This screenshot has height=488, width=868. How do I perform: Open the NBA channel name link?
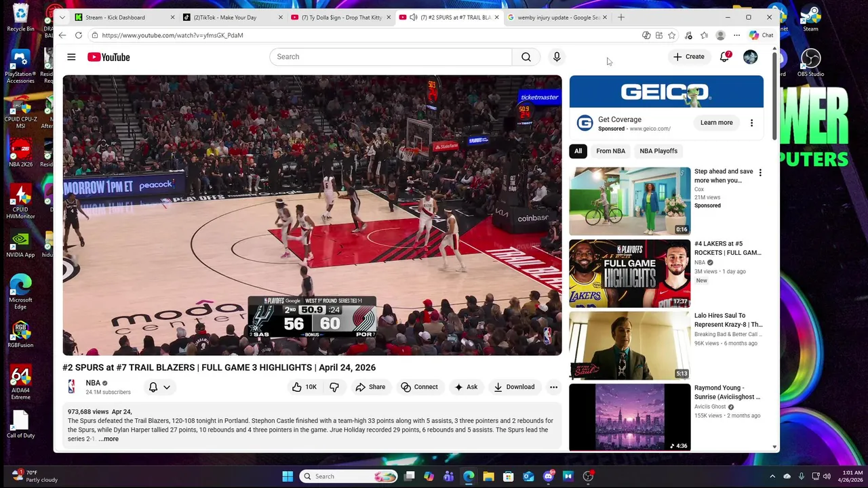click(x=93, y=383)
